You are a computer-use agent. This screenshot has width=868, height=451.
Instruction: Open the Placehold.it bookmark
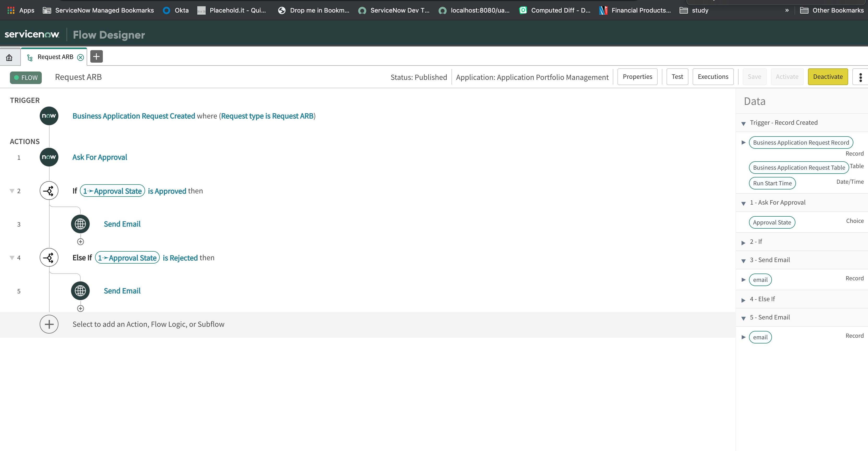coord(231,10)
